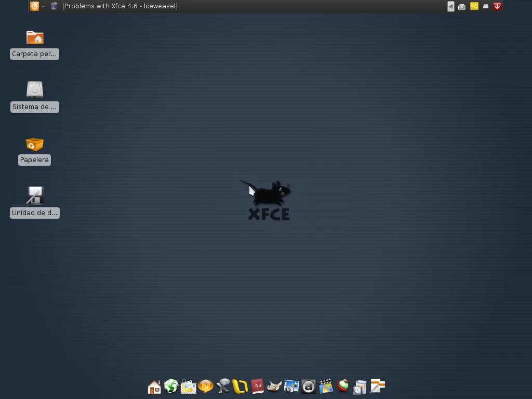The image size is (532, 399).
Task: Open the text editor icon at the dock's right end
Action: coord(377,387)
